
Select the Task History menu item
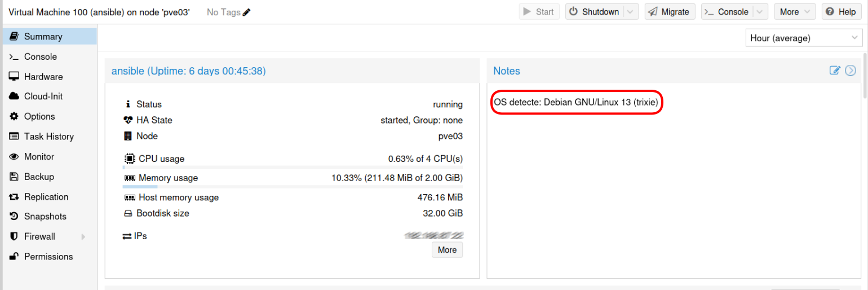pos(50,137)
